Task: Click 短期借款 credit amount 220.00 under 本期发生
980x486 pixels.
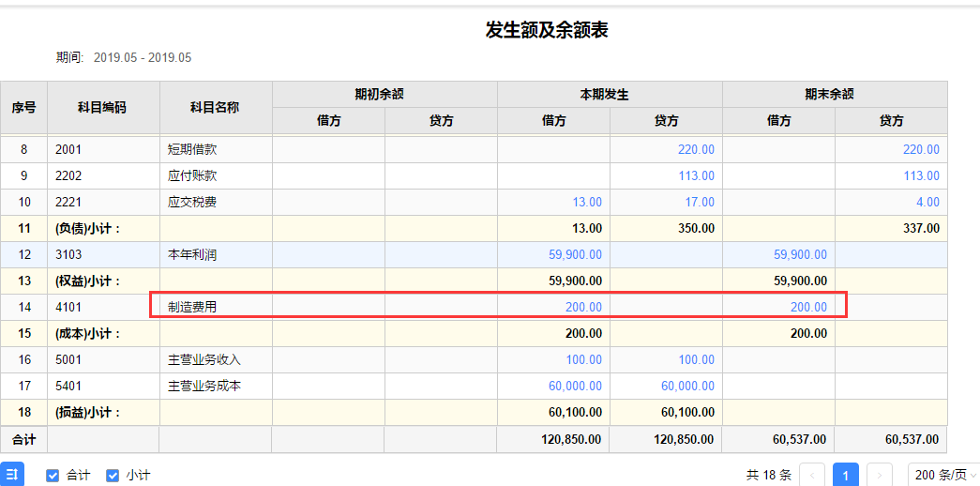Action: (696, 149)
